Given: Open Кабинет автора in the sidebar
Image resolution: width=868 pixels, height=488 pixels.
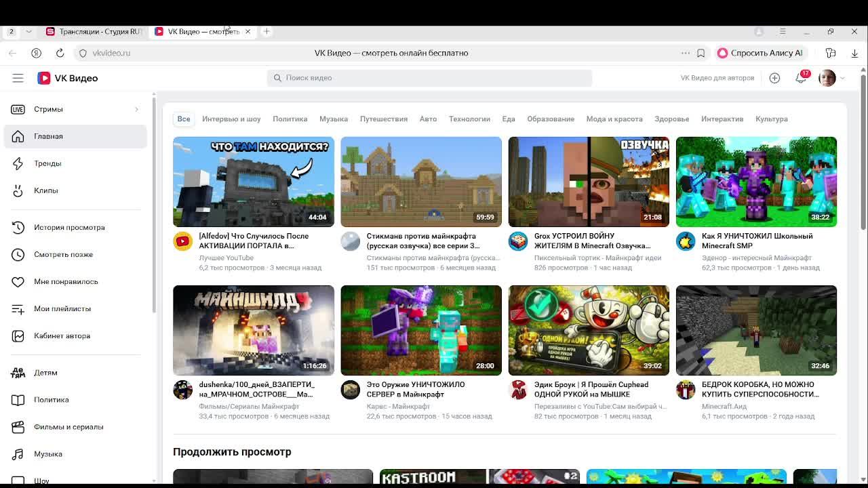Looking at the screenshot, I should (75, 335).
